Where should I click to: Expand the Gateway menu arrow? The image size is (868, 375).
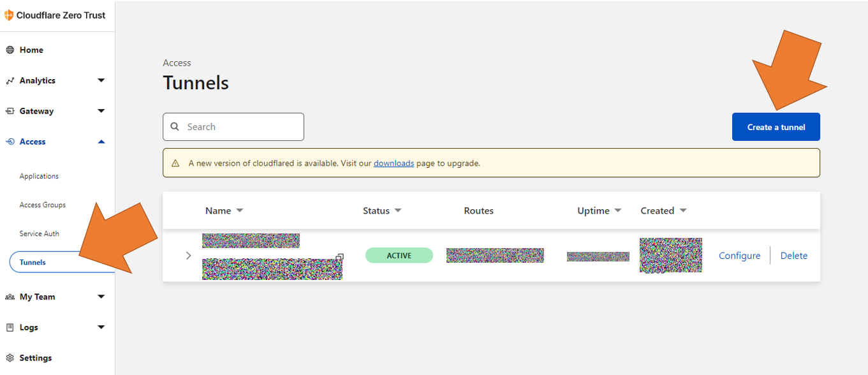pos(101,111)
